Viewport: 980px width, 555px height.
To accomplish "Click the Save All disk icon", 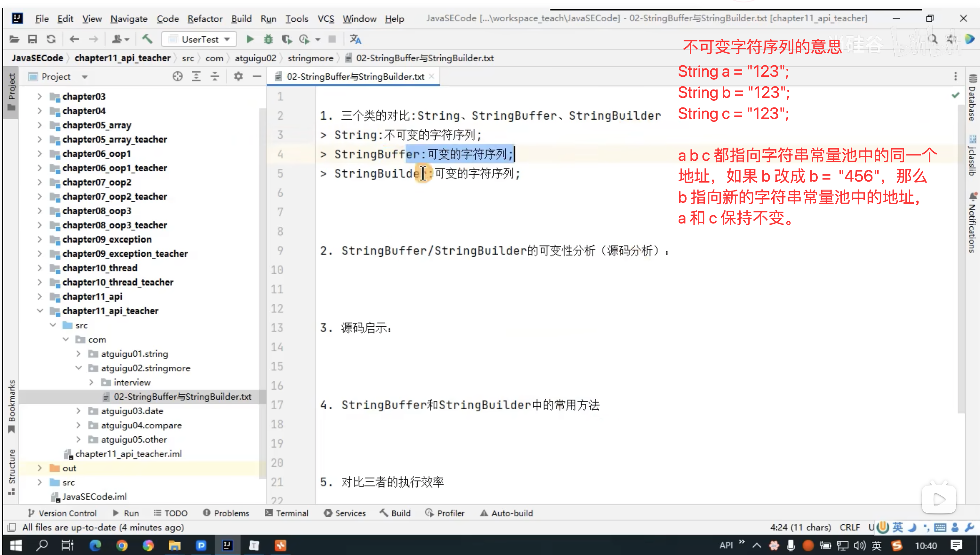I will [x=32, y=39].
